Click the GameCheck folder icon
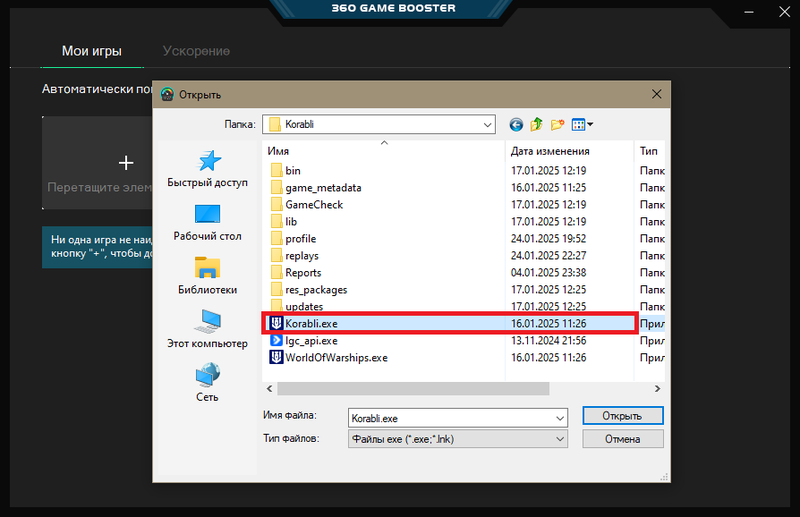This screenshot has width=800, height=517. coord(276,204)
